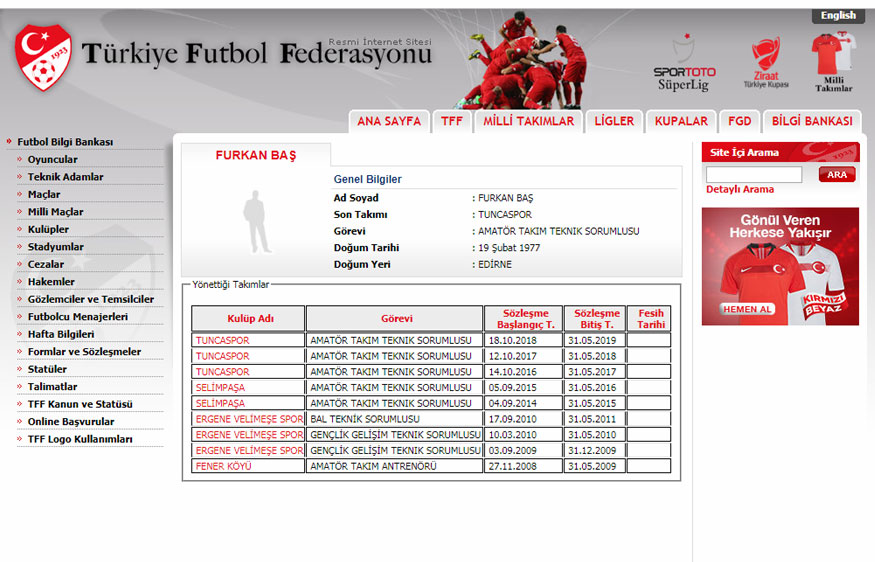Open the Milli Takımlar jersey icon

tap(834, 62)
